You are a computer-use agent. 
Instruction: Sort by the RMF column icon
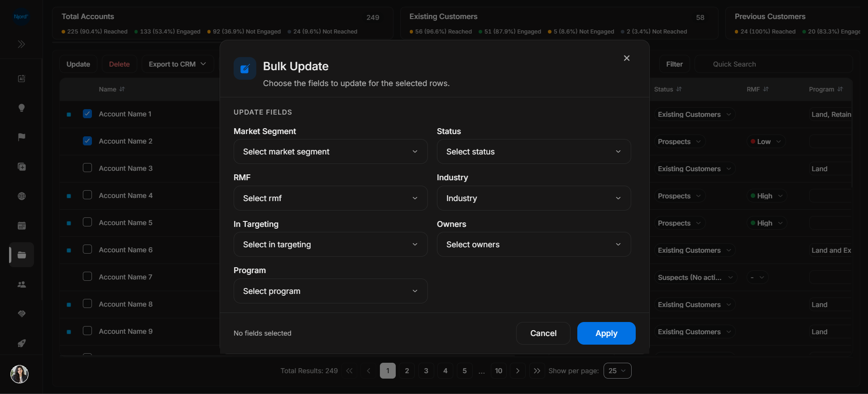[x=766, y=89]
